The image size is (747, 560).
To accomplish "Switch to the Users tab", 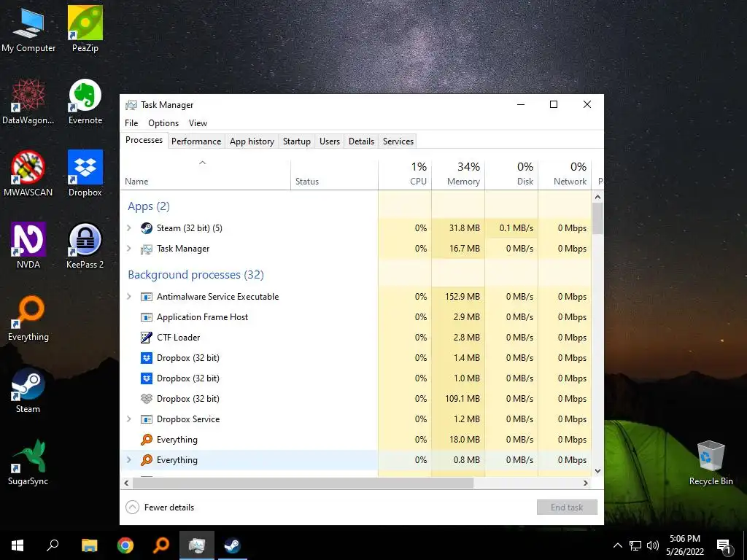I will pyautogui.click(x=330, y=141).
